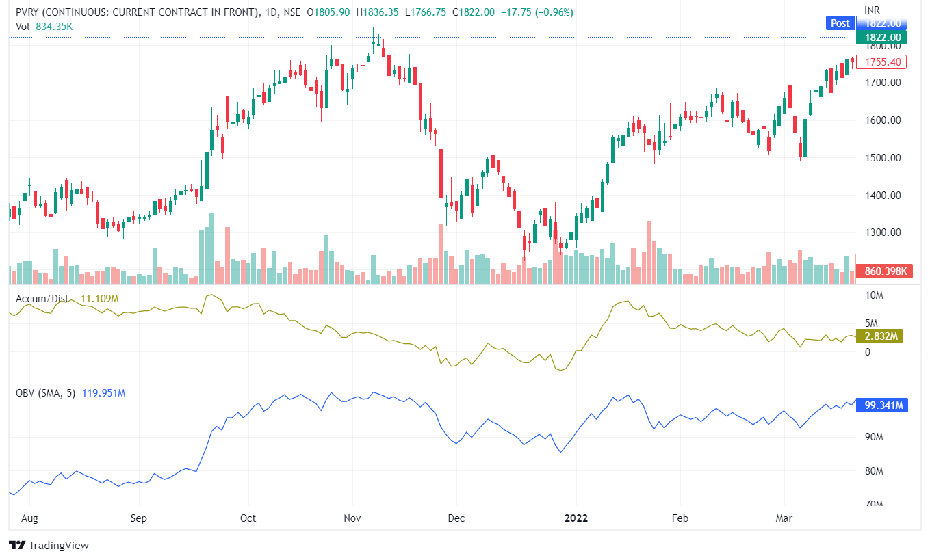
Task: Click the red 1755.40 price tag
Action: pyautogui.click(x=881, y=62)
